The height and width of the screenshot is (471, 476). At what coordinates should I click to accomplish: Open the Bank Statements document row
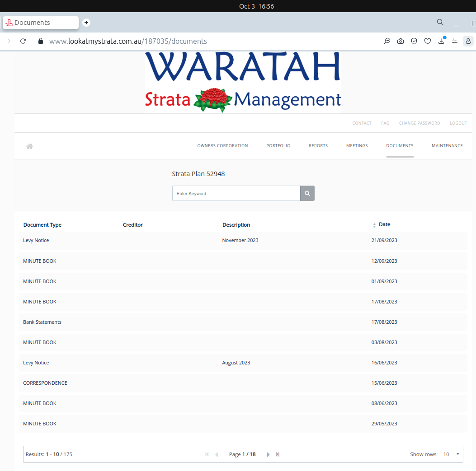tap(243, 322)
